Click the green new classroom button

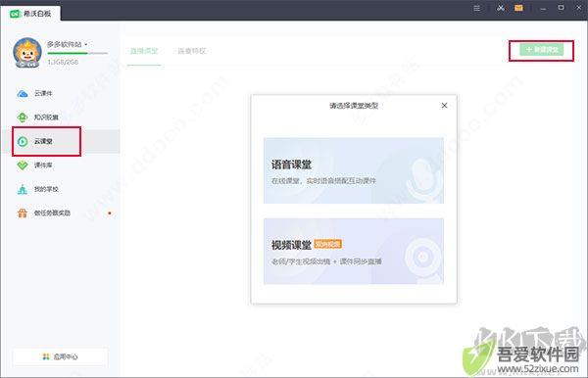click(542, 50)
